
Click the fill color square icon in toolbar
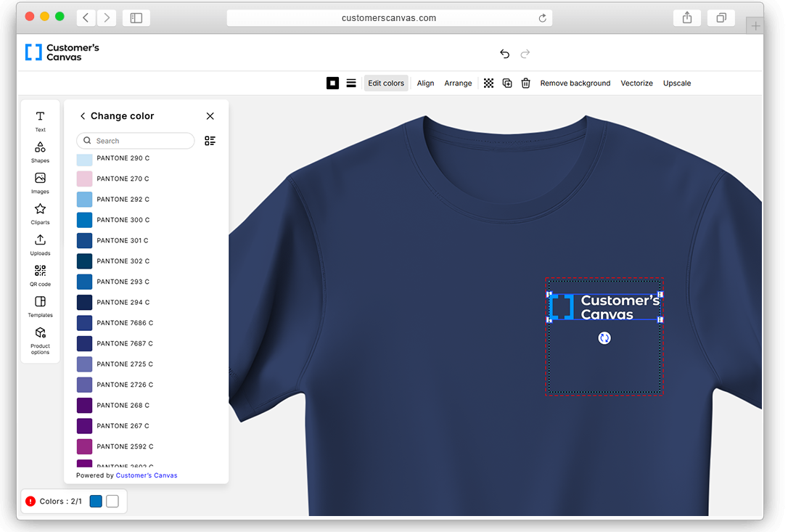(332, 83)
